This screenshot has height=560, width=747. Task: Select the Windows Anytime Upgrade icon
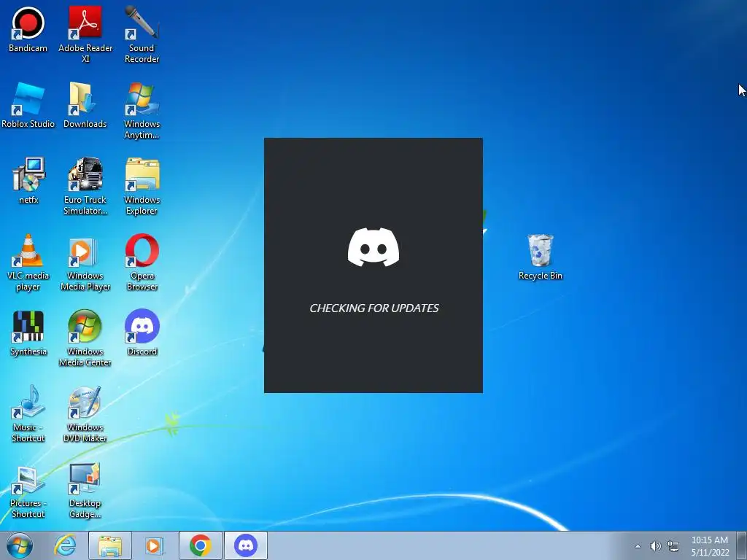[x=142, y=111]
